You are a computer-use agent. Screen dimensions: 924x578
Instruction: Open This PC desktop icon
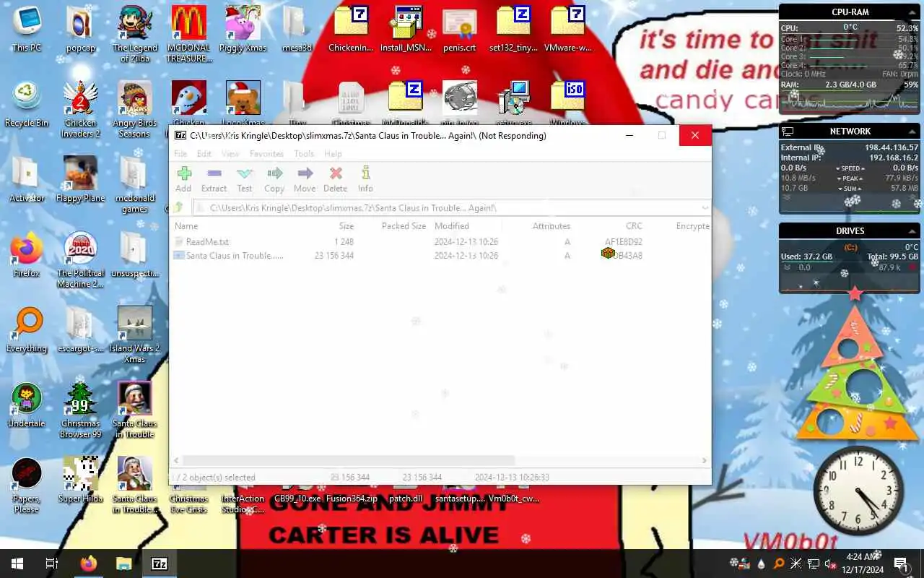[x=27, y=30]
